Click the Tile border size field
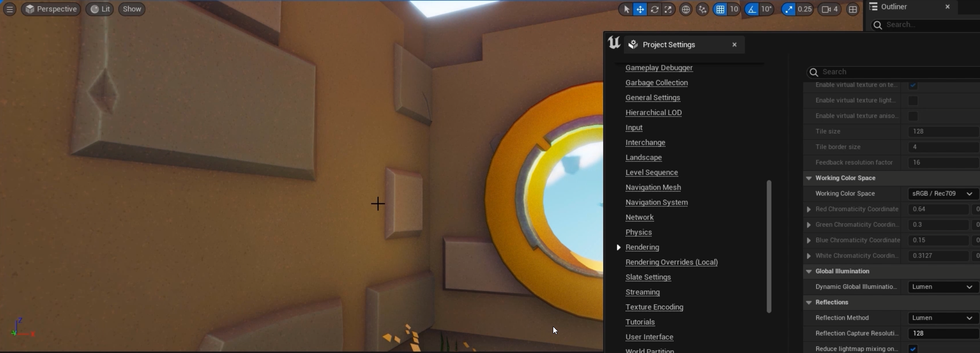 944,147
